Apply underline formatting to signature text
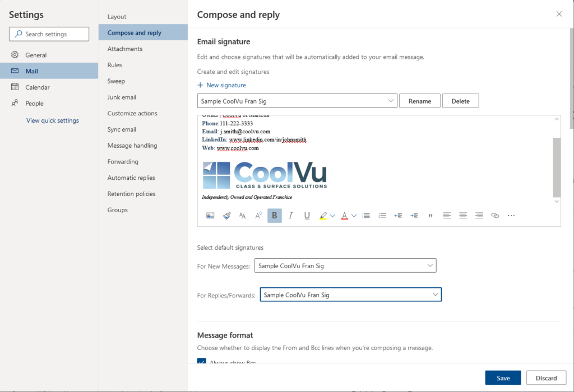The height and width of the screenshot is (392, 574). click(307, 216)
